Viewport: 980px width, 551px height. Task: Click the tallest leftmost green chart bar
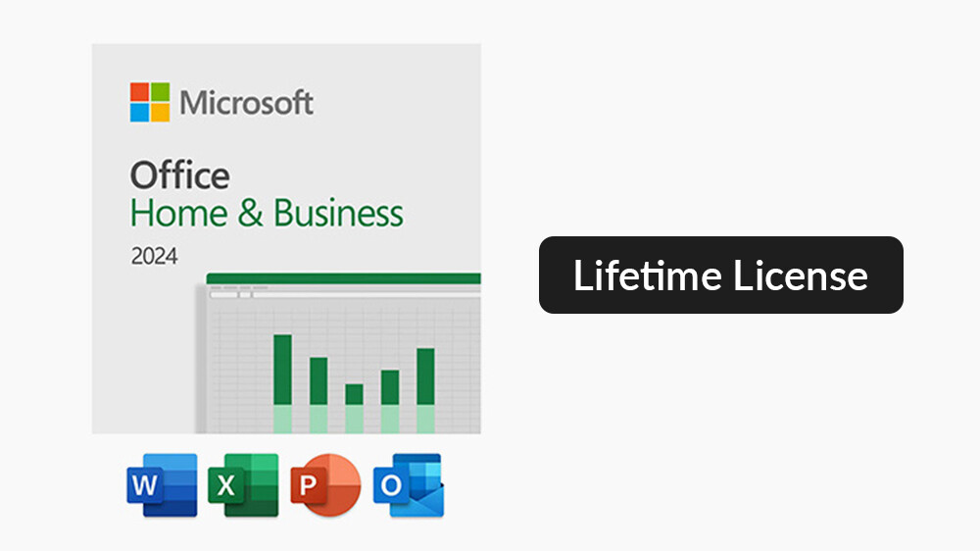pos(282,369)
